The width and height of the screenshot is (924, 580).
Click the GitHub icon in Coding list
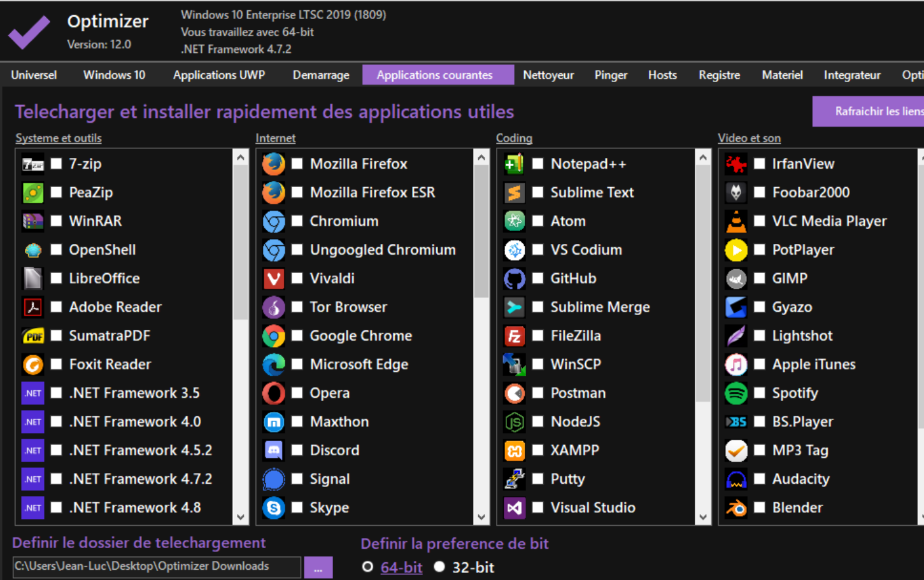515,278
